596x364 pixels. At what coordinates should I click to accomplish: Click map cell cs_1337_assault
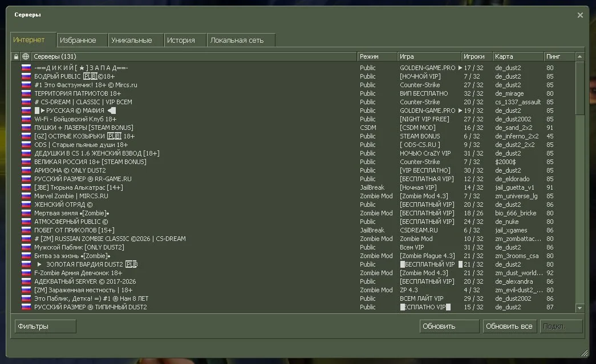518,102
